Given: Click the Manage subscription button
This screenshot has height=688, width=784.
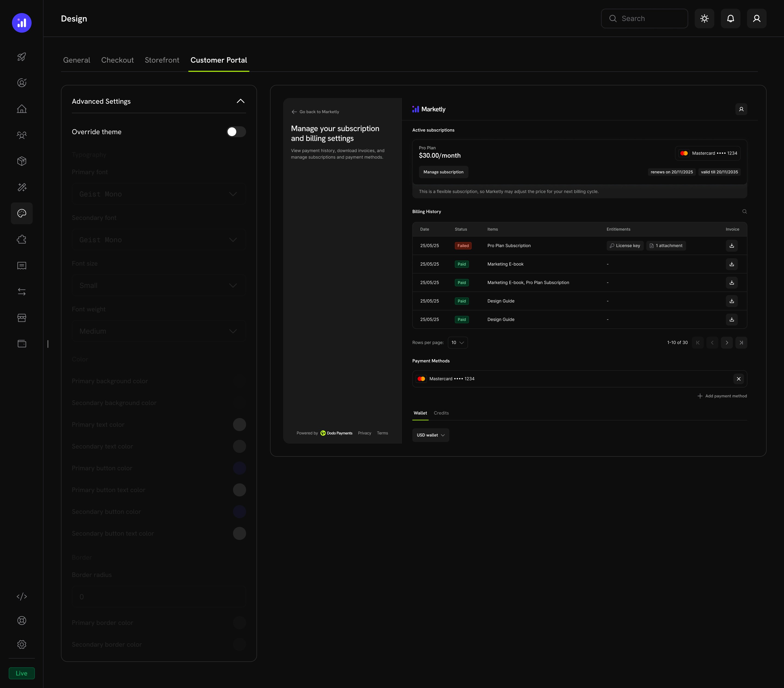Looking at the screenshot, I should click(x=443, y=172).
